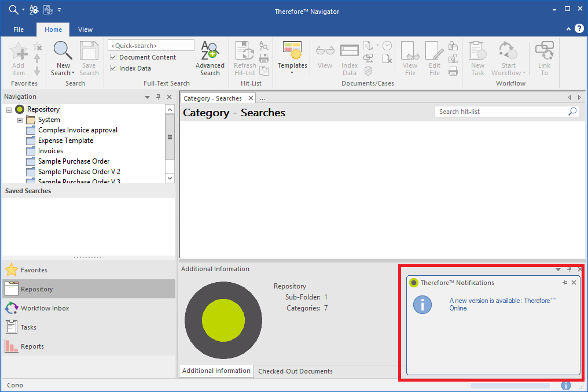Open the File menu tab
Image resolution: width=588 pixels, height=392 pixels.
(19, 29)
